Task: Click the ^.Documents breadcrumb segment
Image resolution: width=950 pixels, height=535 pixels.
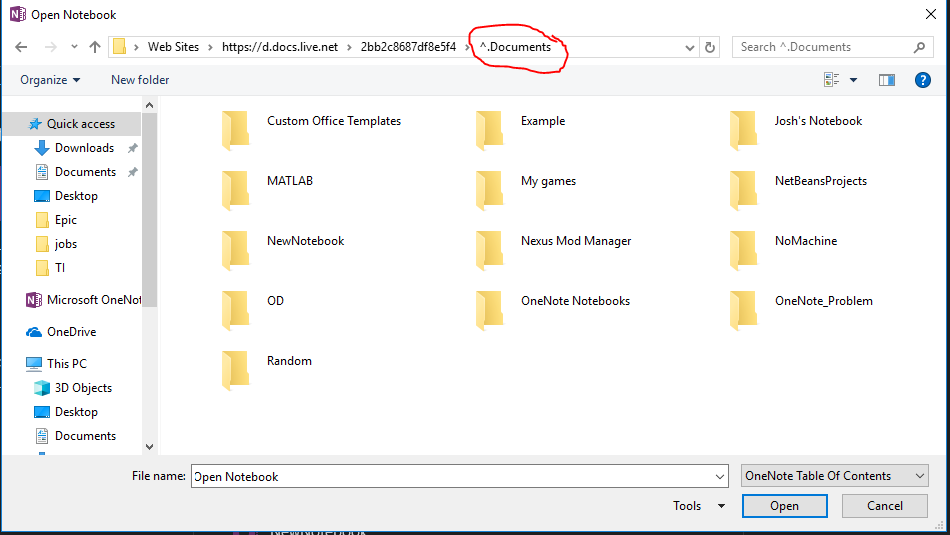Action: click(x=516, y=47)
